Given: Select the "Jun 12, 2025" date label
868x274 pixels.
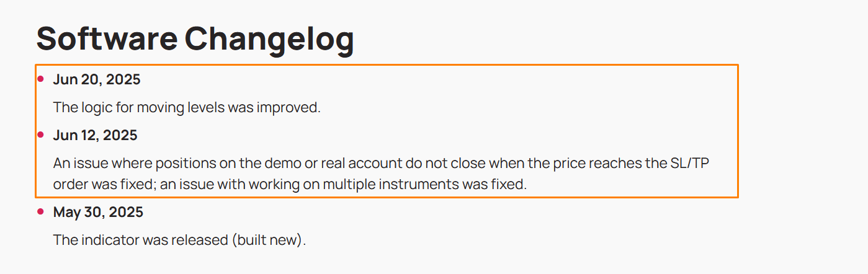Looking at the screenshot, I should point(96,135).
